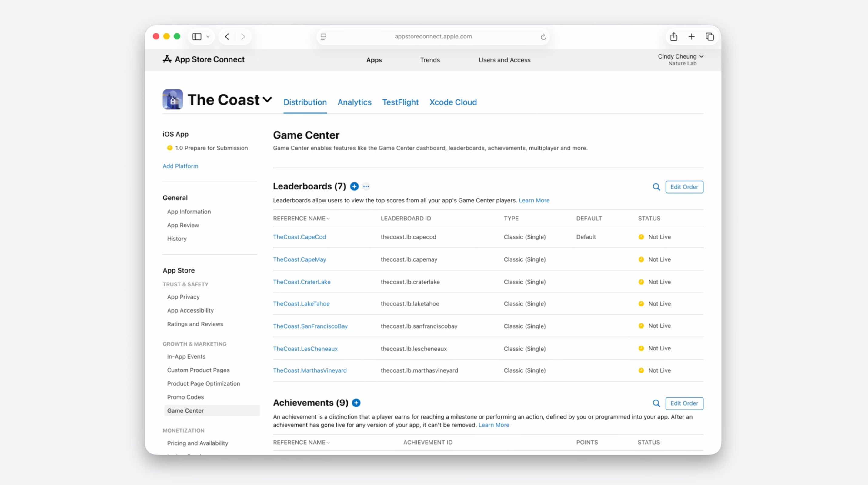Sort leaderboards by Reference Name column
The height and width of the screenshot is (485, 868).
point(301,219)
